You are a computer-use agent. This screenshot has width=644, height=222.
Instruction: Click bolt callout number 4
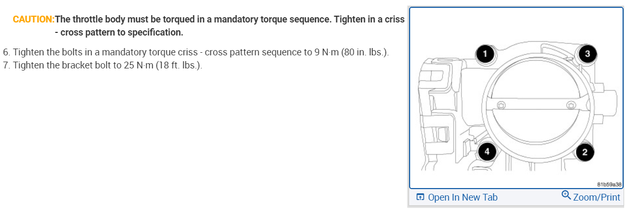pos(487,151)
